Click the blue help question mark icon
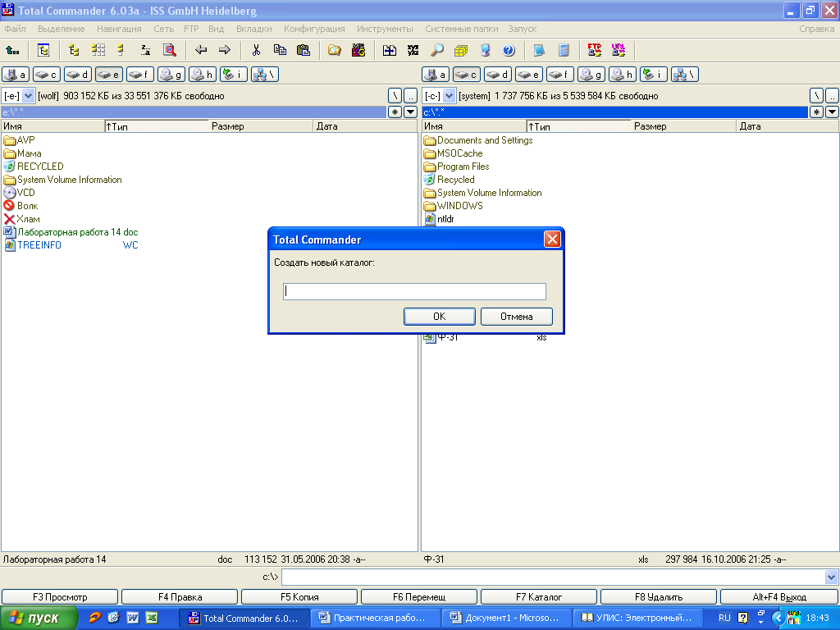The height and width of the screenshot is (630, 840). tap(509, 50)
